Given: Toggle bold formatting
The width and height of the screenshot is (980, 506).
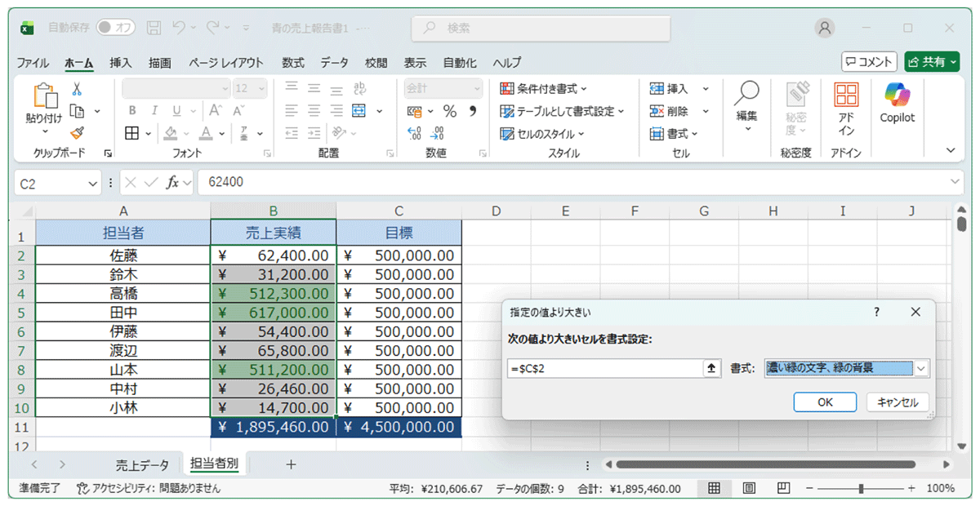Looking at the screenshot, I should click(131, 109).
